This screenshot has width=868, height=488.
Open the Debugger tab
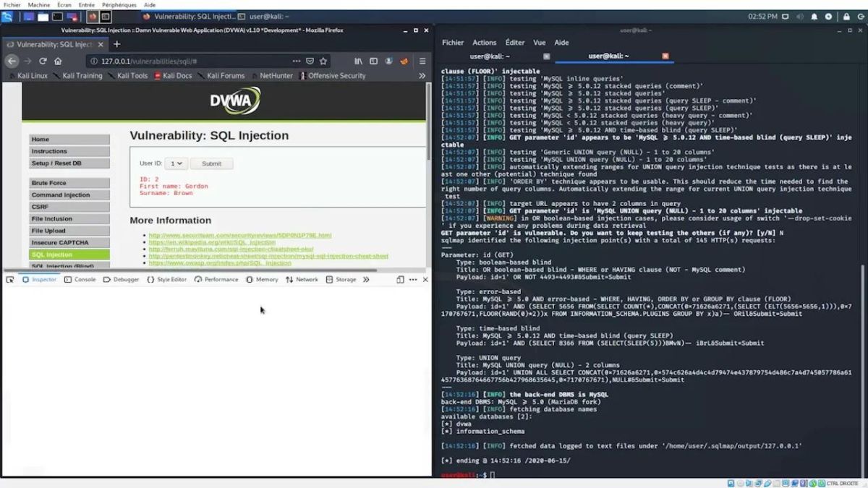point(122,279)
